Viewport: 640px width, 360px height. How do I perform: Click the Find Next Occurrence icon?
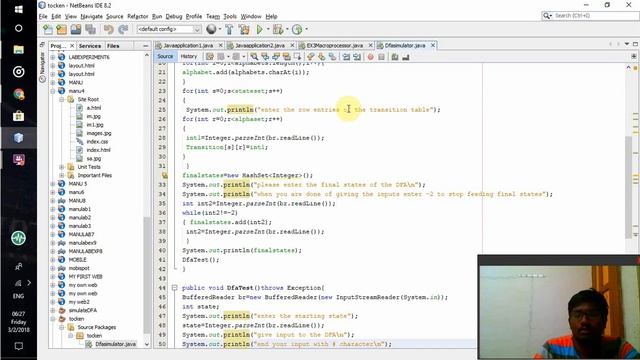tap(276, 57)
